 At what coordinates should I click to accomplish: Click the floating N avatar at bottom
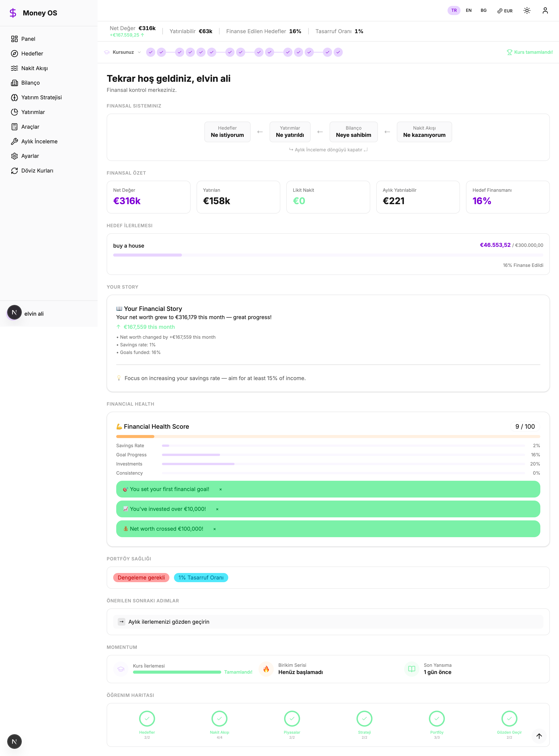click(x=14, y=742)
